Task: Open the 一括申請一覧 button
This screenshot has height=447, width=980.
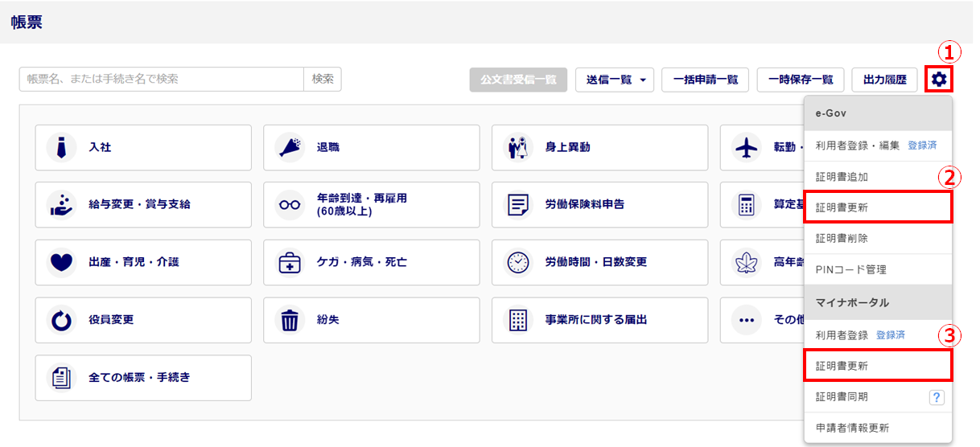Action: (x=706, y=80)
